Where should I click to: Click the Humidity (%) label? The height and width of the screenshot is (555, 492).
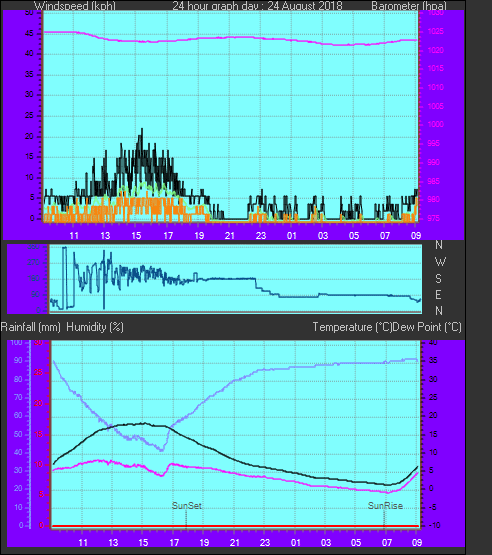(95, 327)
